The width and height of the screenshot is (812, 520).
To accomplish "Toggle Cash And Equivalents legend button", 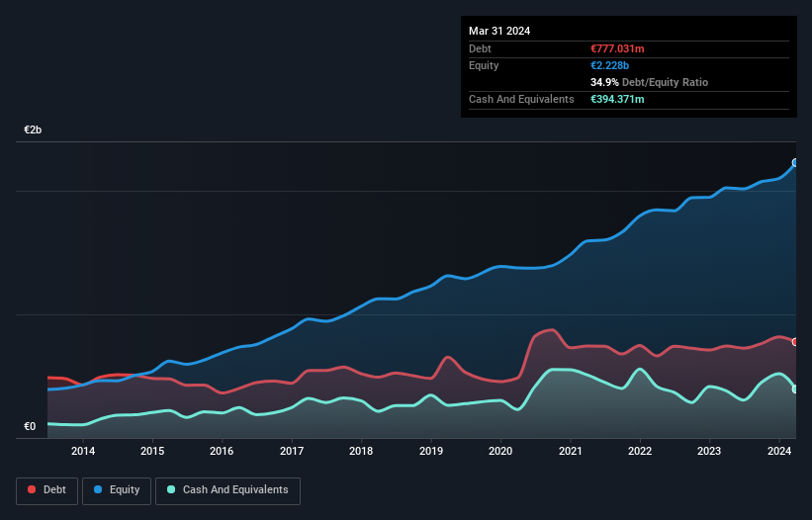I will (x=227, y=490).
